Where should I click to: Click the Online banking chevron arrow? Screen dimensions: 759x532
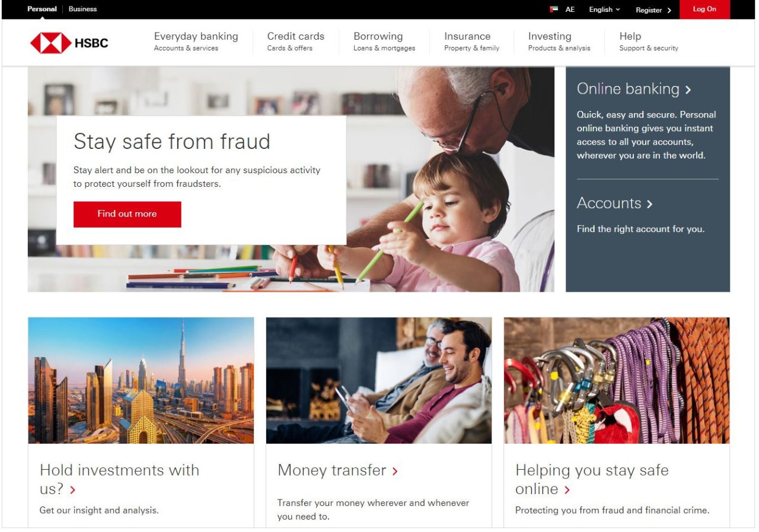(688, 90)
